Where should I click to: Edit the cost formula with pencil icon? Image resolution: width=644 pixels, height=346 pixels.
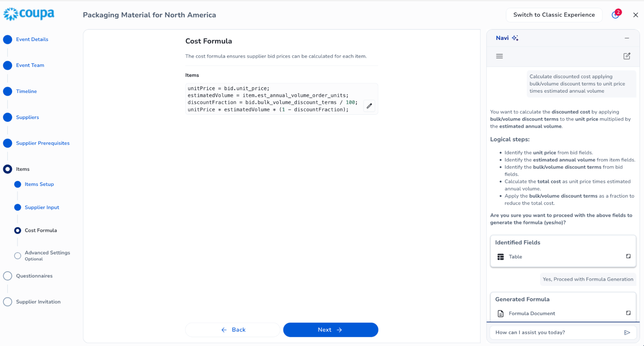coord(369,106)
